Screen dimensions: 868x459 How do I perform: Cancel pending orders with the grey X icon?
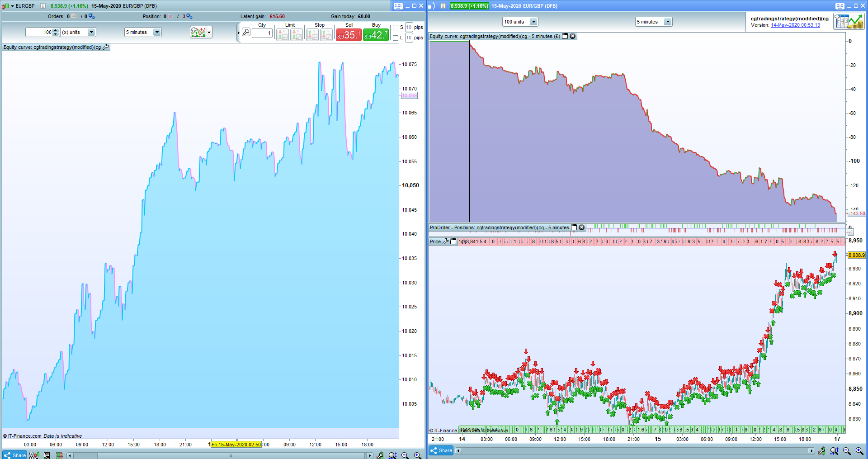tap(74, 16)
